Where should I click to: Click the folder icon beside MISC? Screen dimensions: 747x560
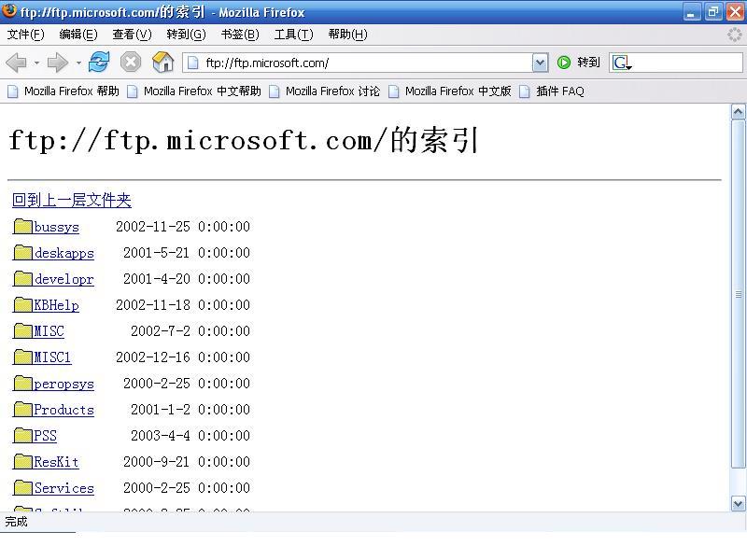22,331
